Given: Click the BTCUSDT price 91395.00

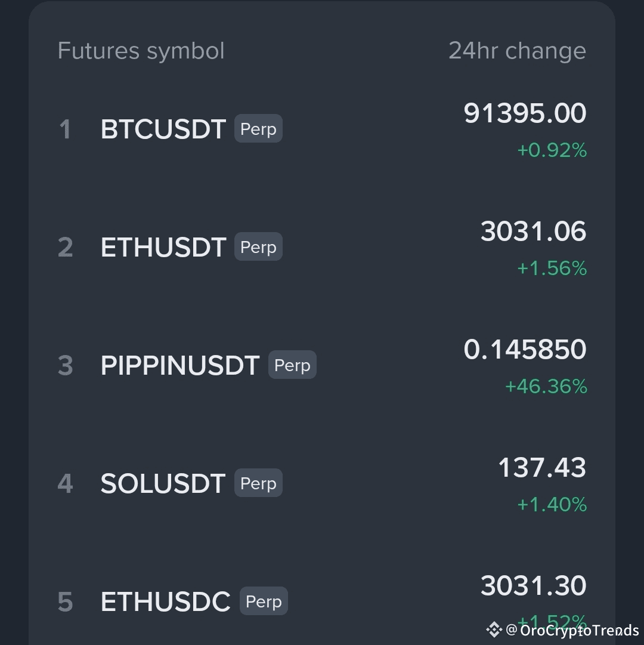Looking at the screenshot, I should (x=525, y=113).
